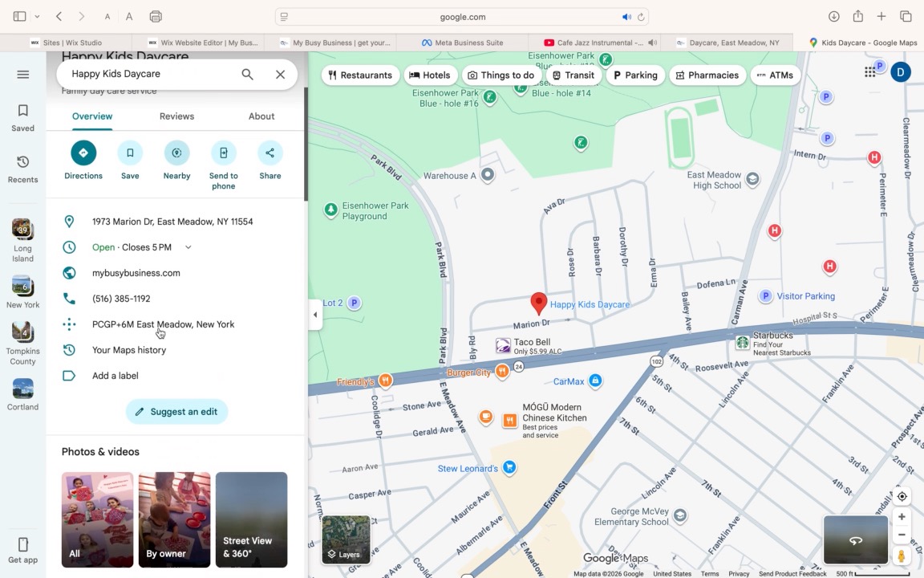Zoom in on the map

[x=902, y=517]
